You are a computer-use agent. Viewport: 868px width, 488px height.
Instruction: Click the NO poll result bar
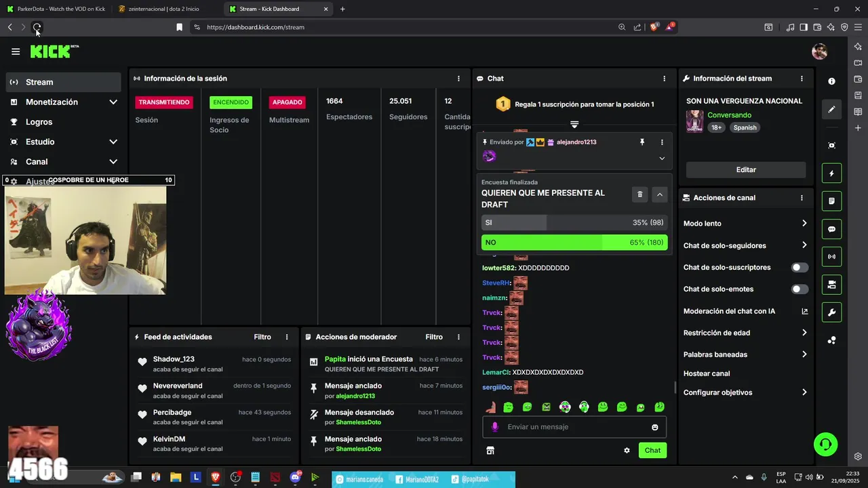[574, 243]
